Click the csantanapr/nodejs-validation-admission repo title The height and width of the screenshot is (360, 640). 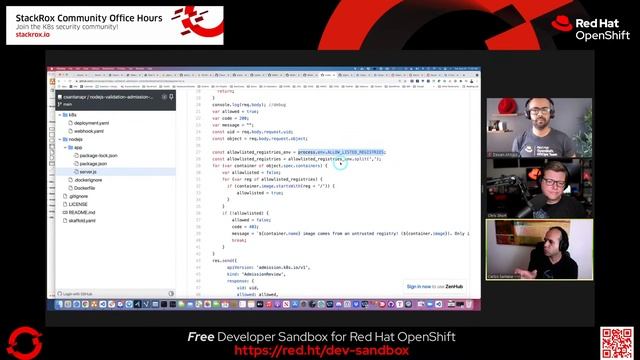click(108, 97)
